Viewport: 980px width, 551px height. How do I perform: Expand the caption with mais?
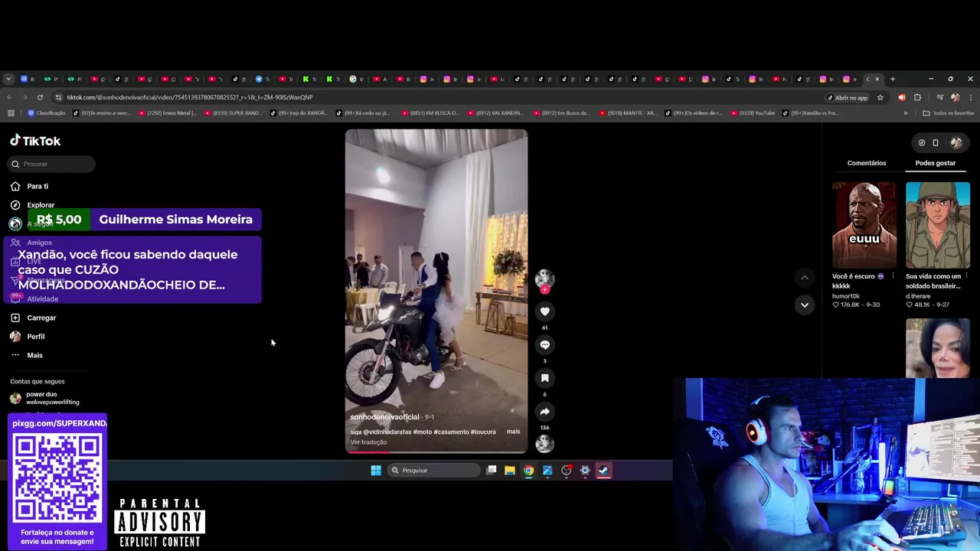point(513,432)
